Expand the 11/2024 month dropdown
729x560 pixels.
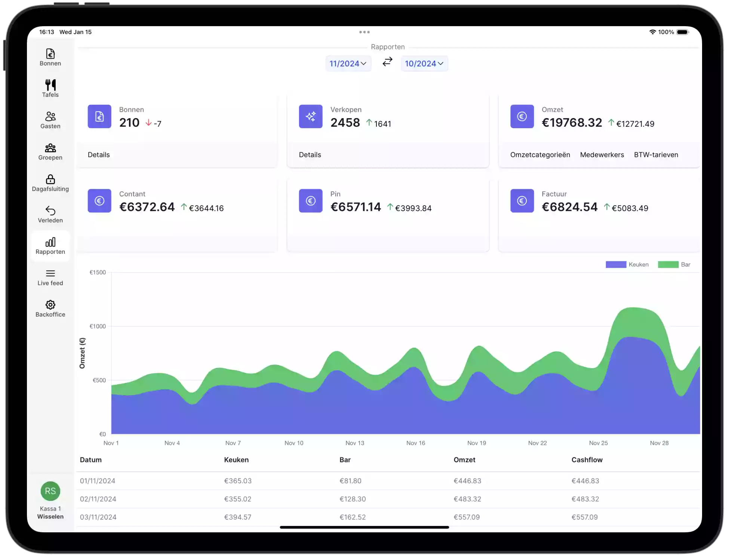[x=347, y=63]
